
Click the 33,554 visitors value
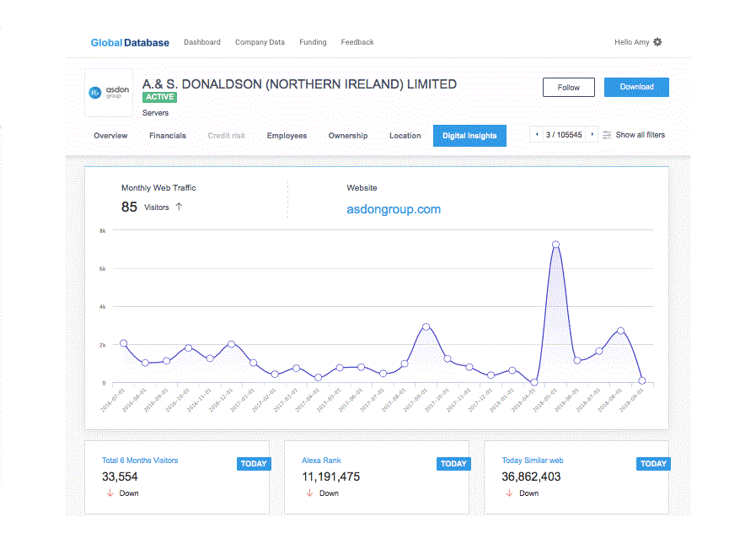[120, 477]
